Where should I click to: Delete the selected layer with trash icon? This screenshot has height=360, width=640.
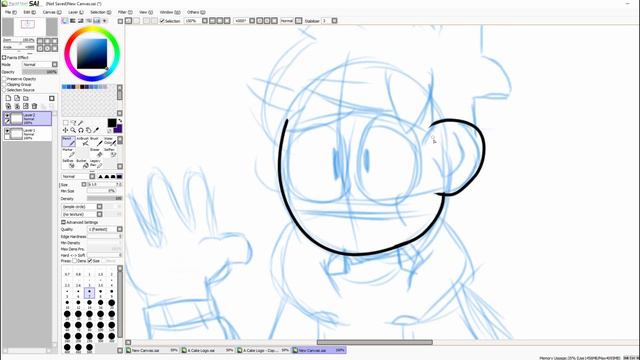34,106
